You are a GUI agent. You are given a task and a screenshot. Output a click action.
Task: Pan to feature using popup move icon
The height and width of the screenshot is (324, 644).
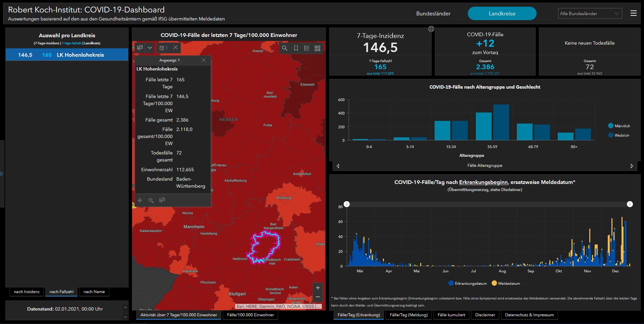tap(140, 200)
